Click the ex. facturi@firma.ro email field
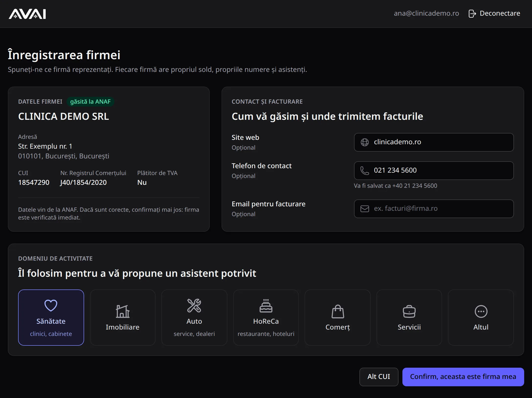 (434, 209)
